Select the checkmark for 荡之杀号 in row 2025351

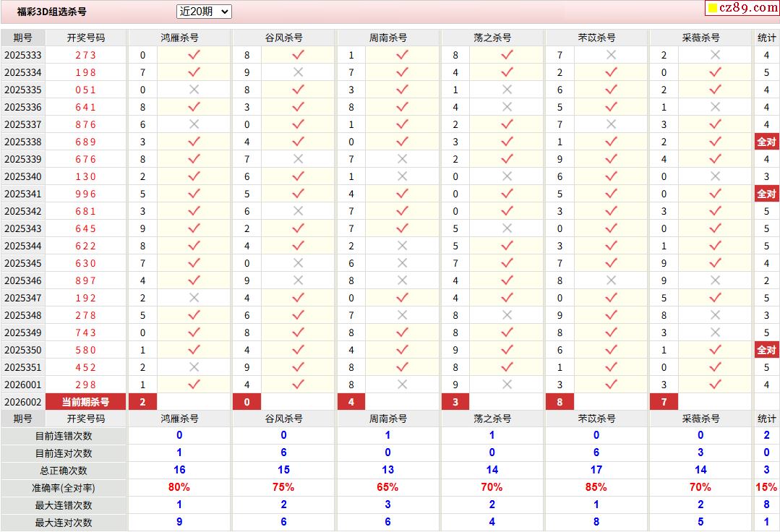coord(507,367)
